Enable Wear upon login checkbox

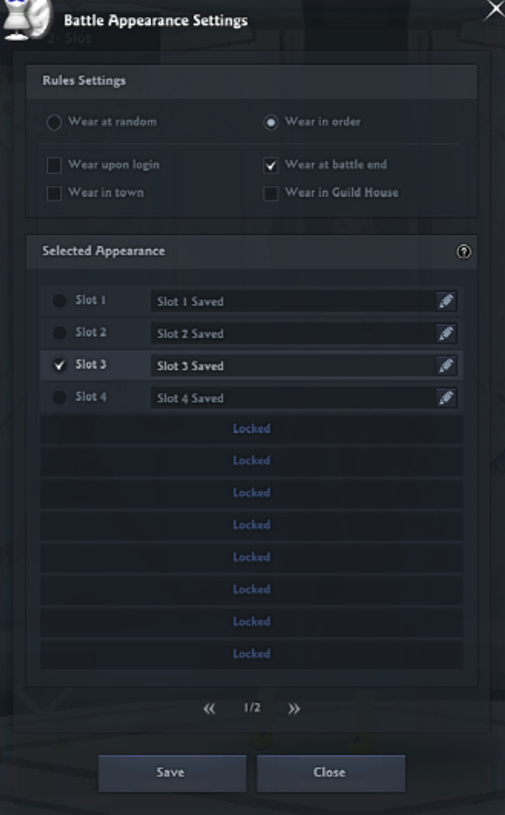(54, 165)
